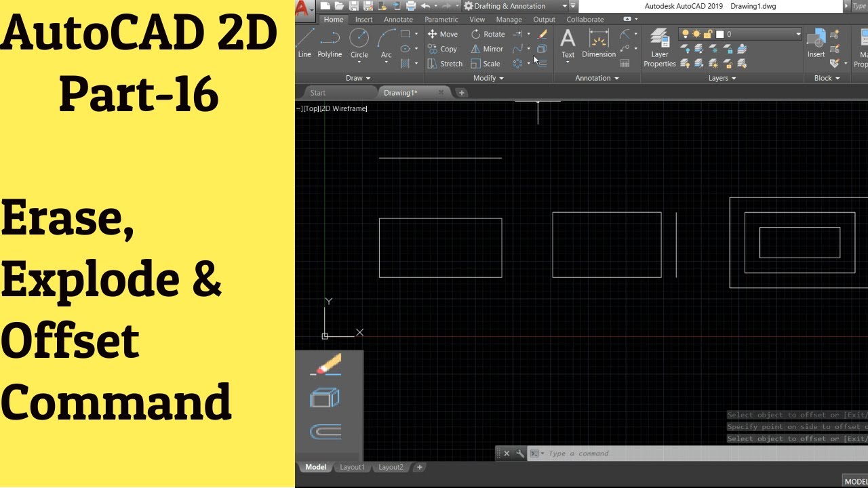868x488 pixels.
Task: Select the Hatch tool icon
Action: [405, 64]
